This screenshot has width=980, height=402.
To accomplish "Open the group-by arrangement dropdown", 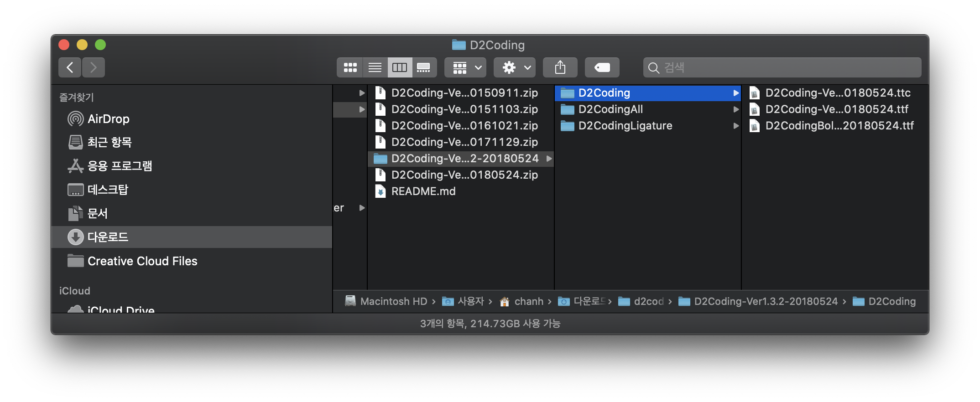I will pyautogui.click(x=465, y=67).
